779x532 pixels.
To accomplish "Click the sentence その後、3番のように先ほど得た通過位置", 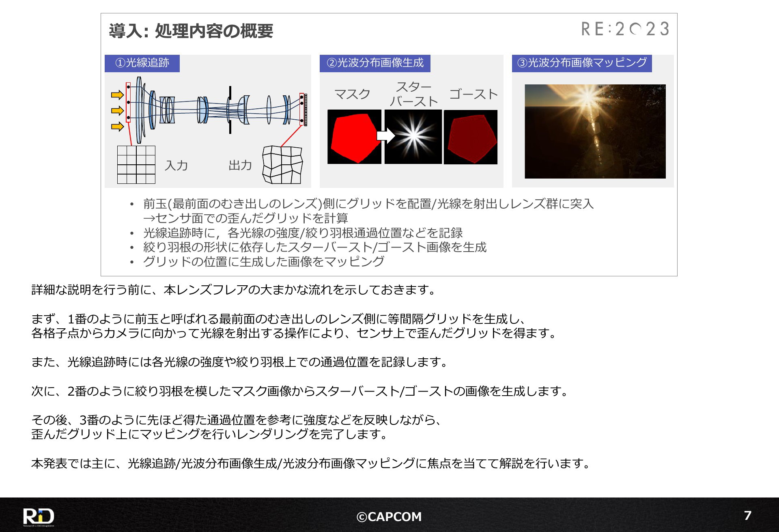I will click(237, 420).
